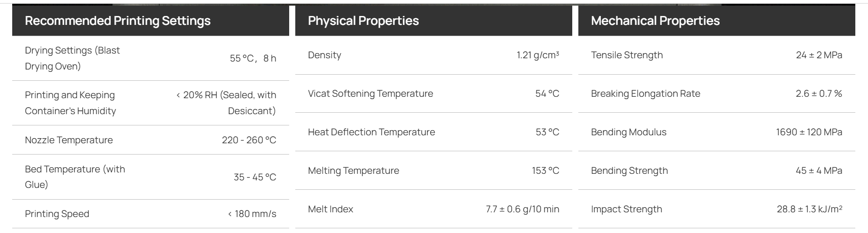Viewport: 868px width, 233px height.
Task: Click the 28.8 ± 1.3 kJ/m² impact strength value
Action: (x=810, y=209)
